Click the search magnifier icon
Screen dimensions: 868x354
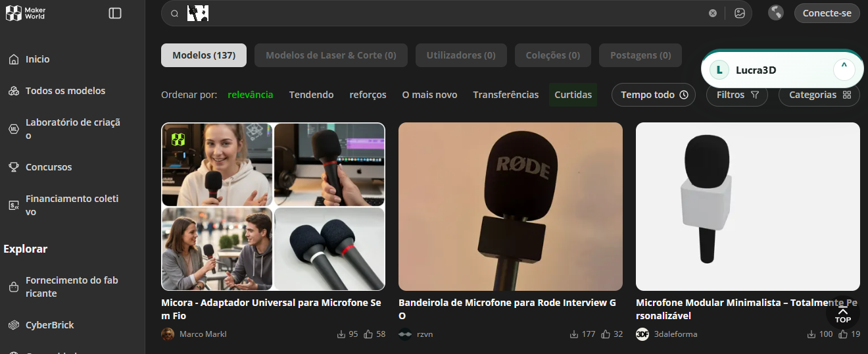pyautogui.click(x=174, y=13)
